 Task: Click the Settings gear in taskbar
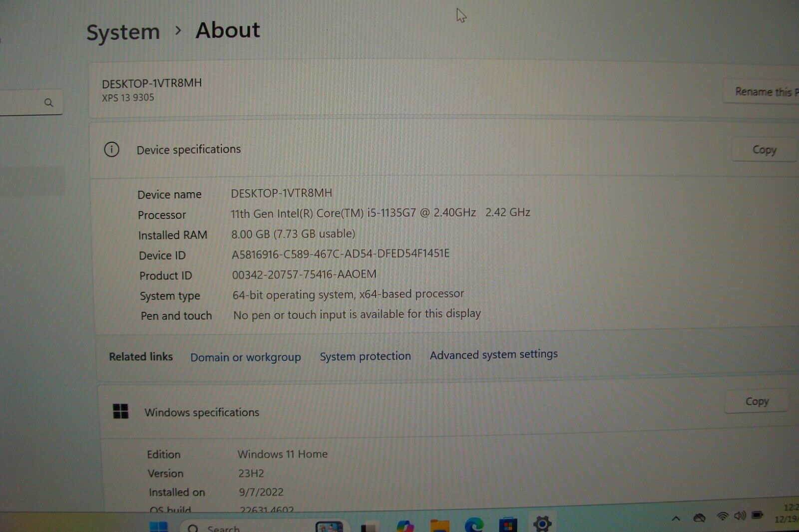542,524
